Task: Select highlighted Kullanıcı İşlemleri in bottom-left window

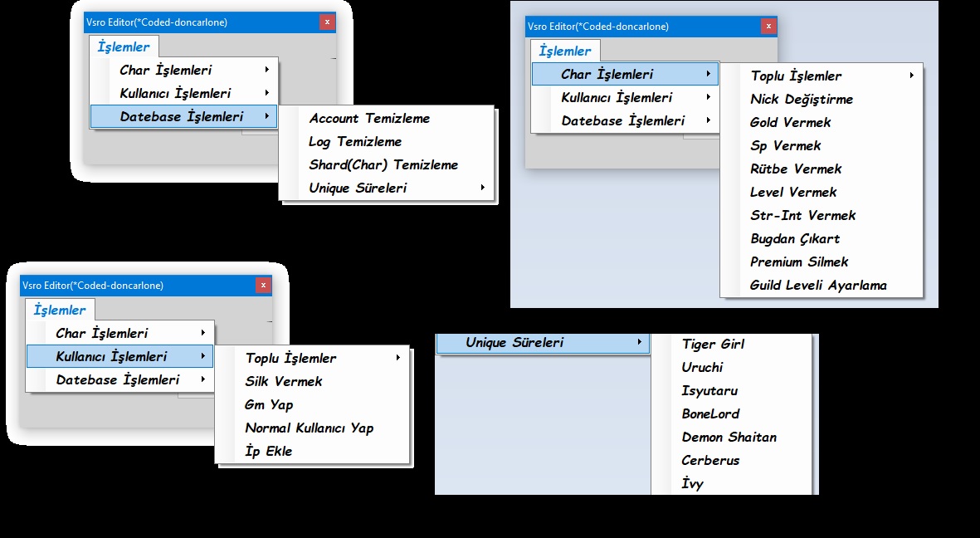Action: pos(120,356)
